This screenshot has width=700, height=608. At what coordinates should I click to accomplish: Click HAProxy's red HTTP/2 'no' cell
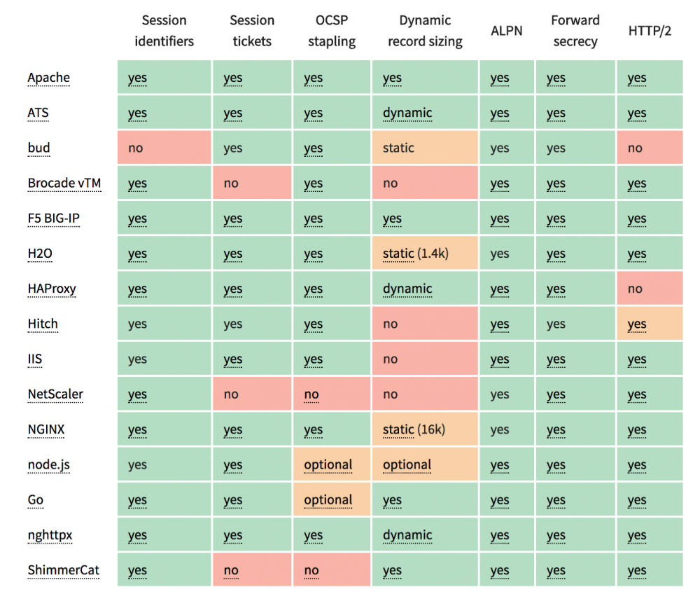point(649,289)
